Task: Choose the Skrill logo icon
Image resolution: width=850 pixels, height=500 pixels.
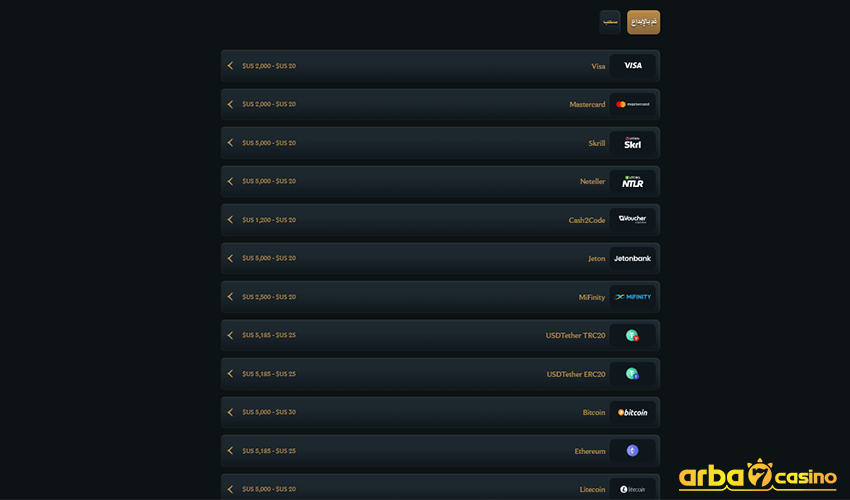Action: tap(632, 143)
